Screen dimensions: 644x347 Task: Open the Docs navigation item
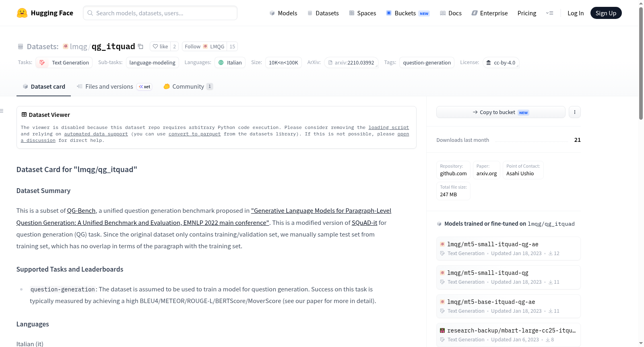(451, 13)
